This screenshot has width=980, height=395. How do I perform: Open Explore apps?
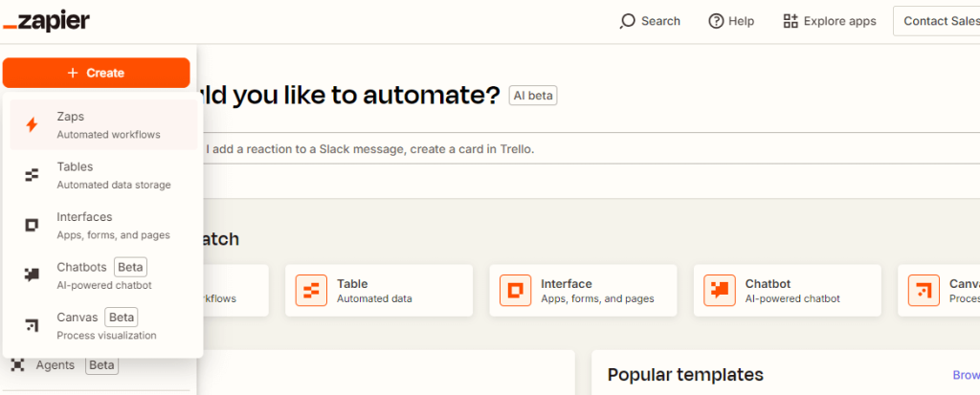(830, 21)
